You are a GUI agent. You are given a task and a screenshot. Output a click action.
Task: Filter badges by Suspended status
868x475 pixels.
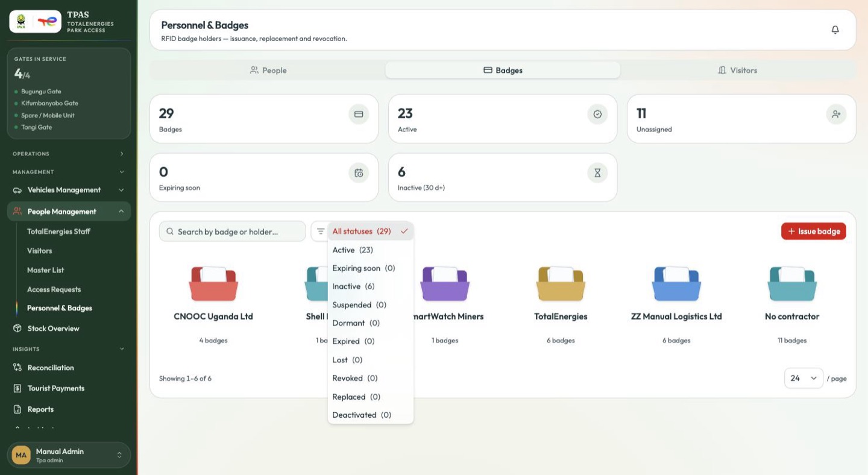click(x=371, y=305)
